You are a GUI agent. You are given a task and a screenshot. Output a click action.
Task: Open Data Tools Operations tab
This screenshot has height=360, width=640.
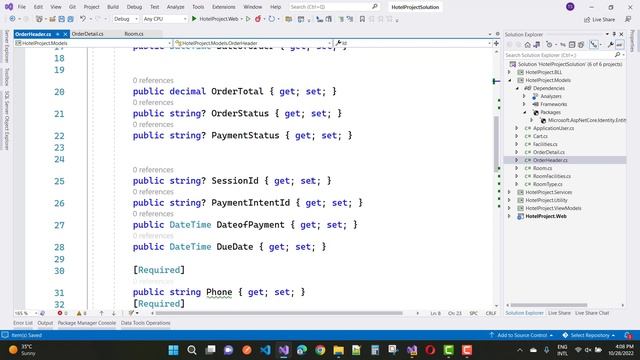click(x=146, y=323)
